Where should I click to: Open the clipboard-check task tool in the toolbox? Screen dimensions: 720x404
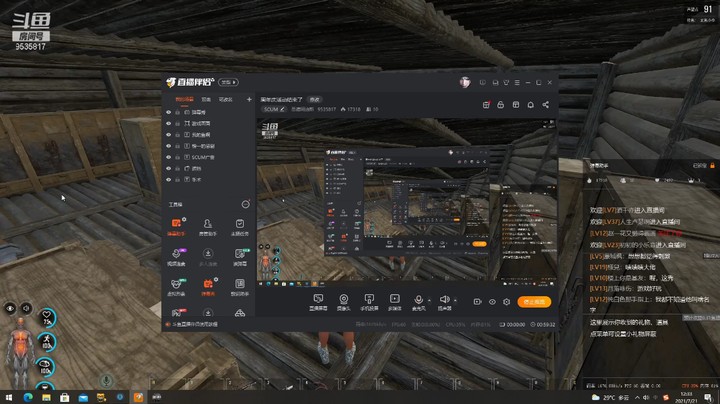(240, 226)
